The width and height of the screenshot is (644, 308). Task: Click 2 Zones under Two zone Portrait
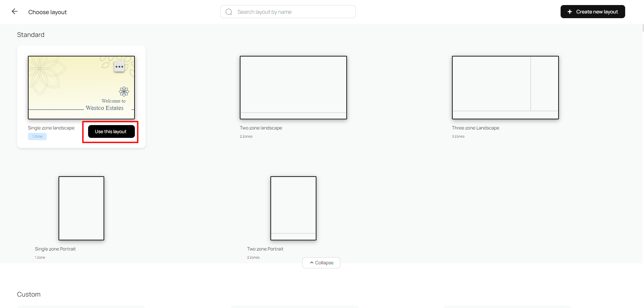(x=253, y=258)
